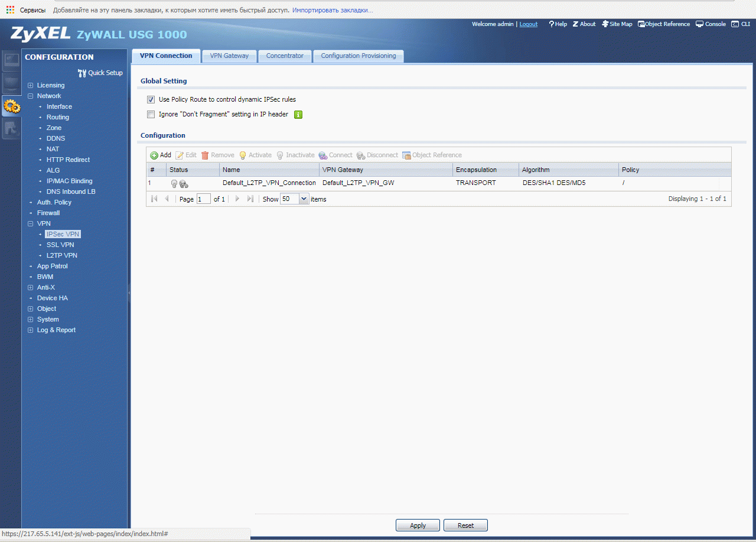This screenshot has width=756, height=542.
Task: Expand the System tree node
Action: [30, 319]
